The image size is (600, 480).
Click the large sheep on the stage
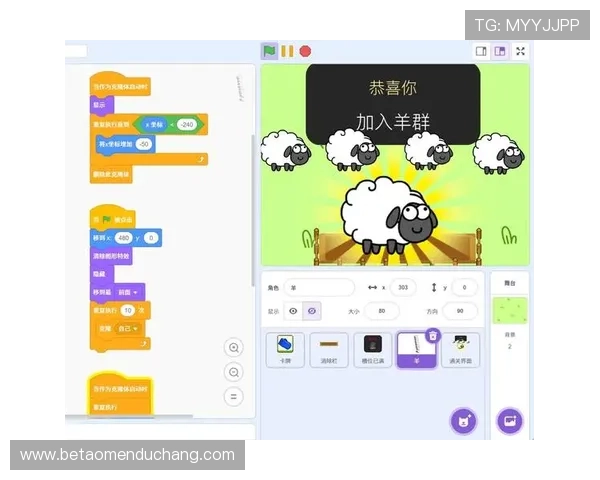(389, 216)
